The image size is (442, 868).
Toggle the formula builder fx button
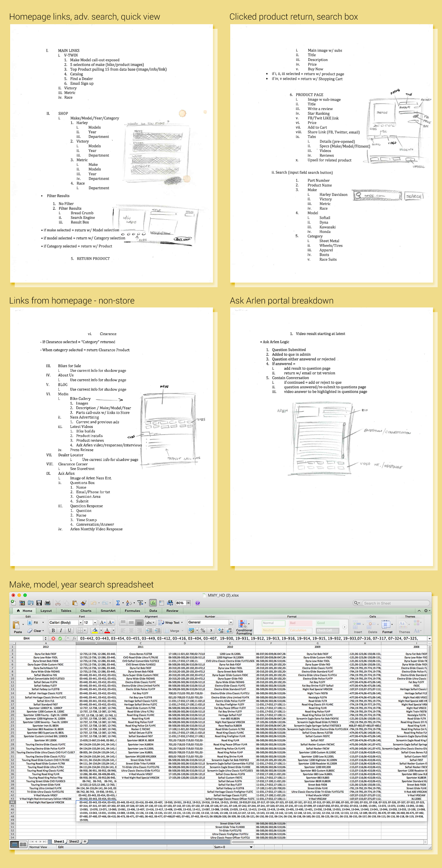(153, 603)
